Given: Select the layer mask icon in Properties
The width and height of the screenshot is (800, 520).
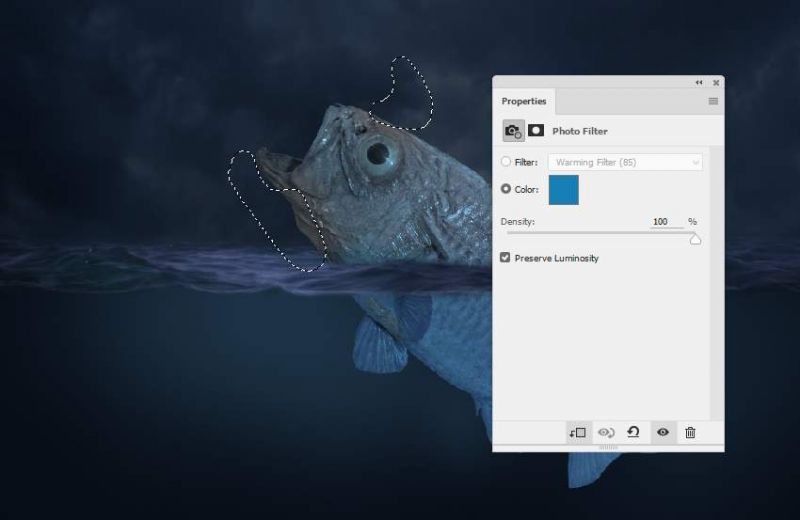Looking at the screenshot, I should pos(536,131).
